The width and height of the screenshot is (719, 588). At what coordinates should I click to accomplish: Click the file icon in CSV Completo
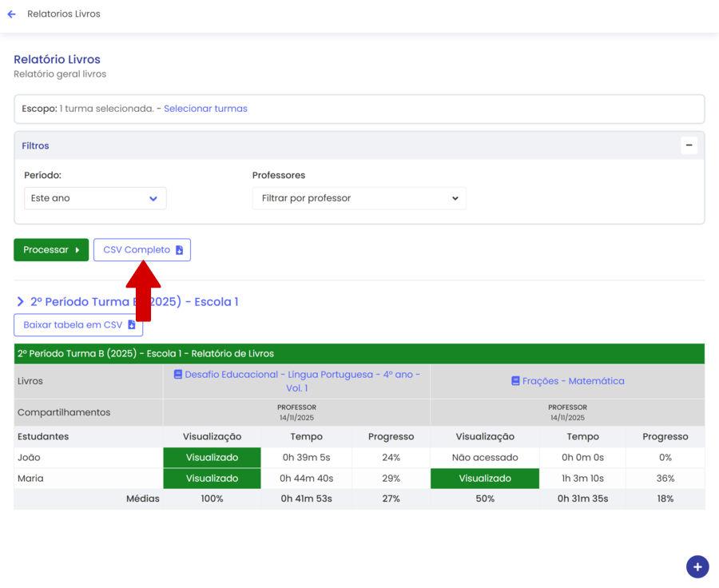click(x=179, y=250)
